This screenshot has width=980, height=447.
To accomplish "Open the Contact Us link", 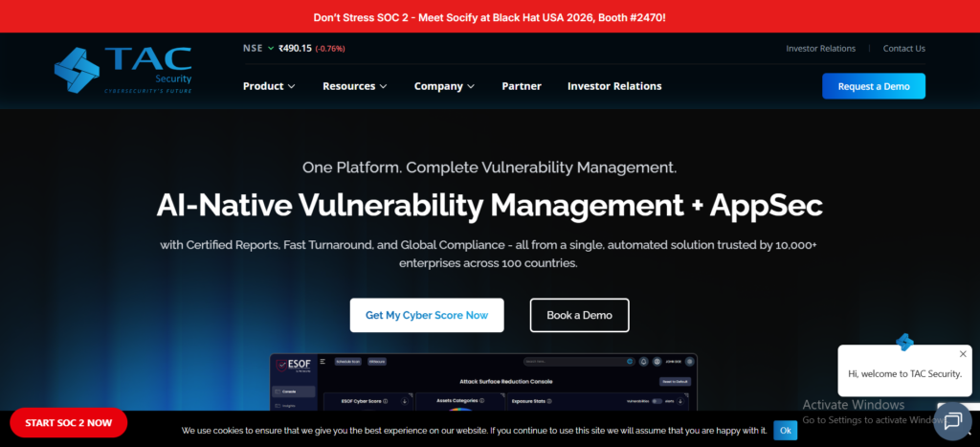I will (x=903, y=48).
